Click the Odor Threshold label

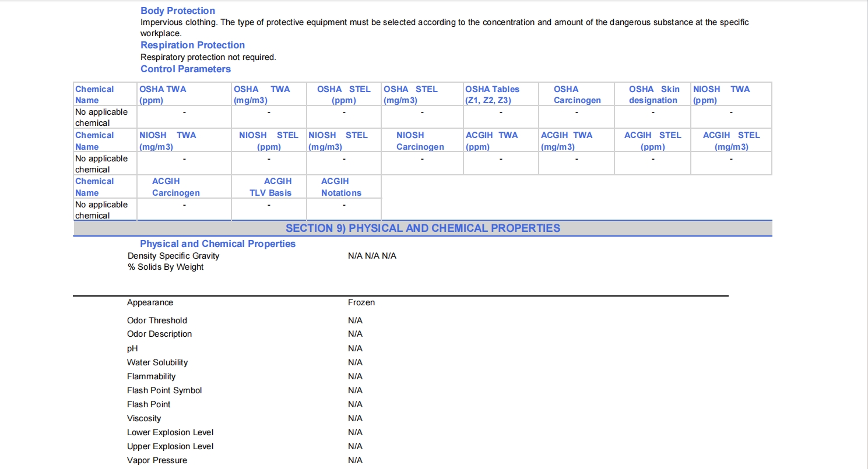coord(157,320)
